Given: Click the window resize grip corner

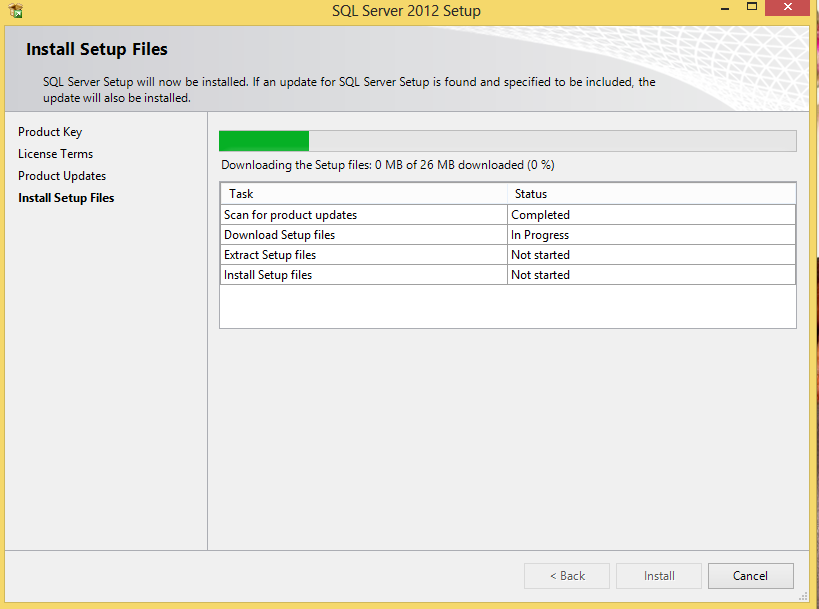Looking at the screenshot, I should point(803,596).
